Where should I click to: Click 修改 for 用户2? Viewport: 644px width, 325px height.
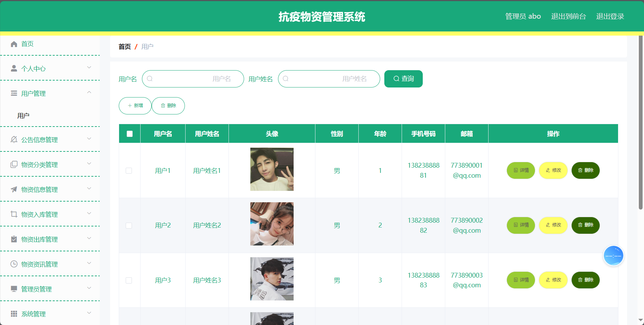click(x=553, y=225)
